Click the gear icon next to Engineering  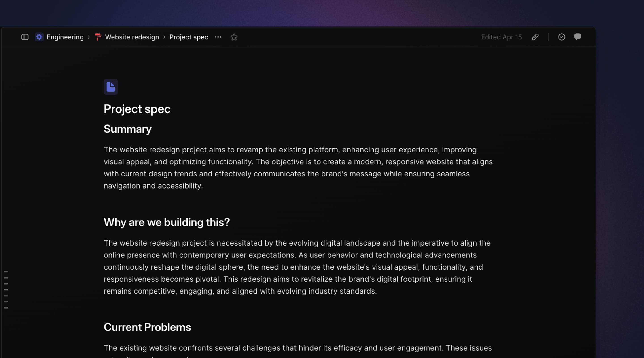click(x=39, y=37)
